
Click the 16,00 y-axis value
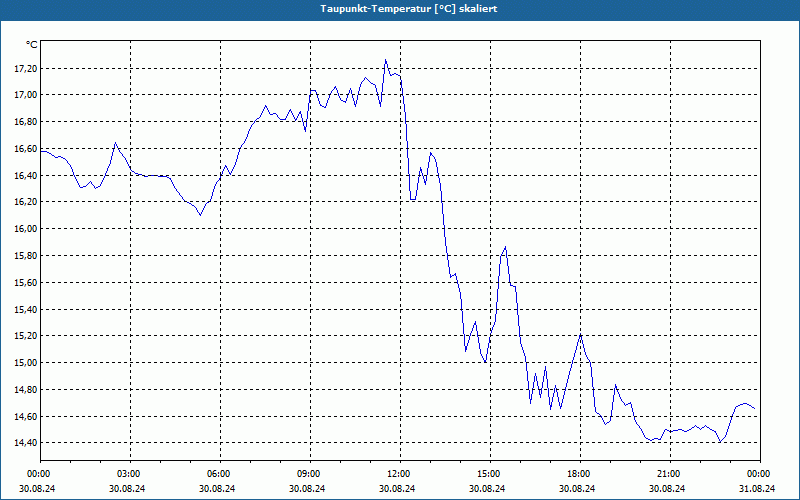point(24,229)
